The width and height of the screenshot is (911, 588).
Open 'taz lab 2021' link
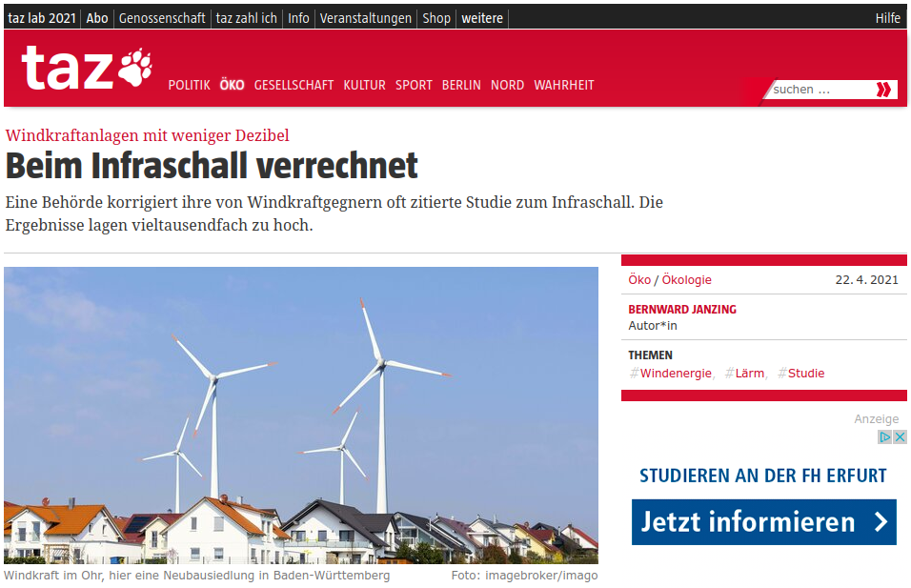coord(42,18)
